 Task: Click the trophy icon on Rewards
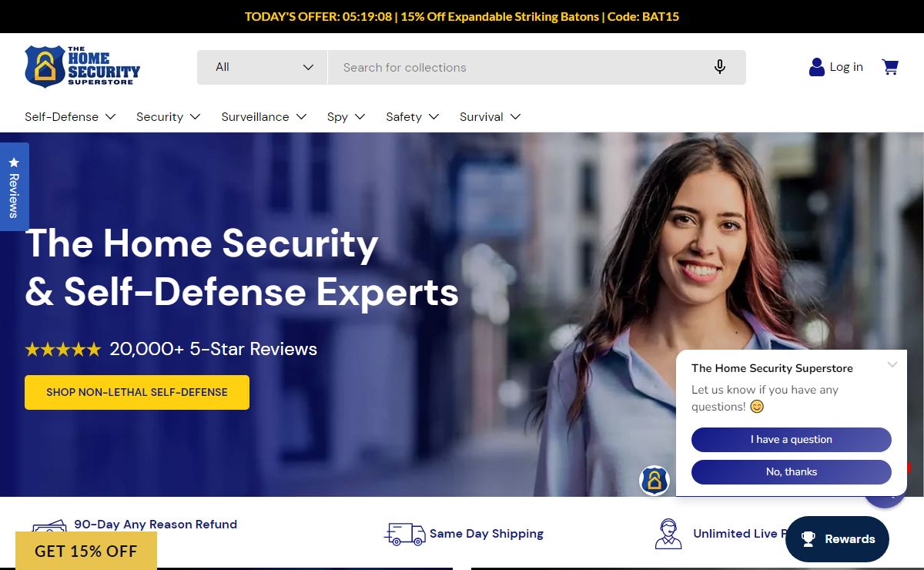[x=808, y=539]
